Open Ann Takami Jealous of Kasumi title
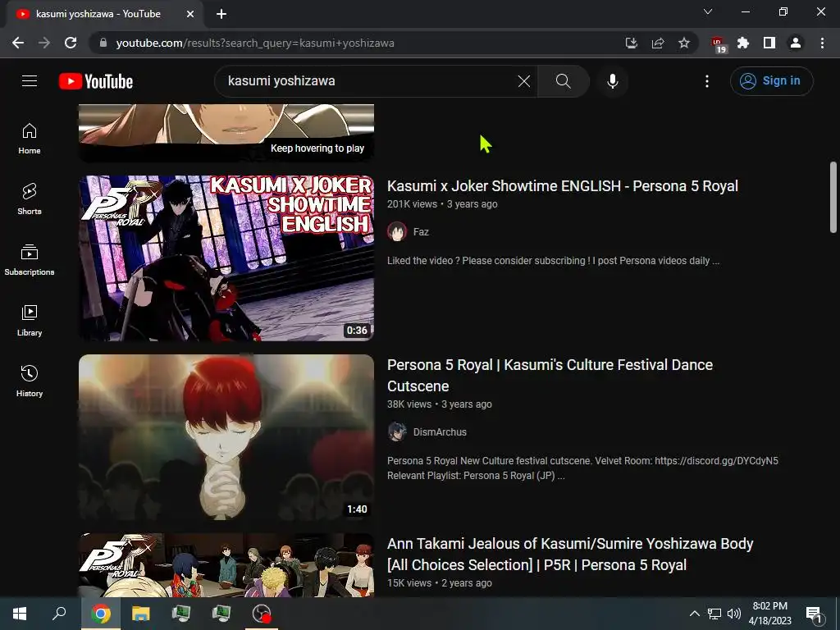Image resolution: width=840 pixels, height=630 pixels. 570,554
